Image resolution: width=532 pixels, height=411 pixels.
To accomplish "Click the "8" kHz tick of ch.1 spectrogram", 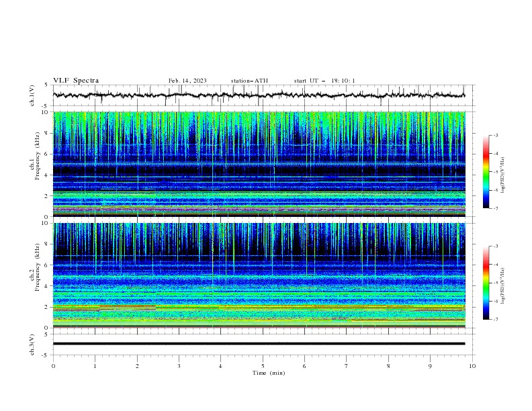I will point(48,133).
